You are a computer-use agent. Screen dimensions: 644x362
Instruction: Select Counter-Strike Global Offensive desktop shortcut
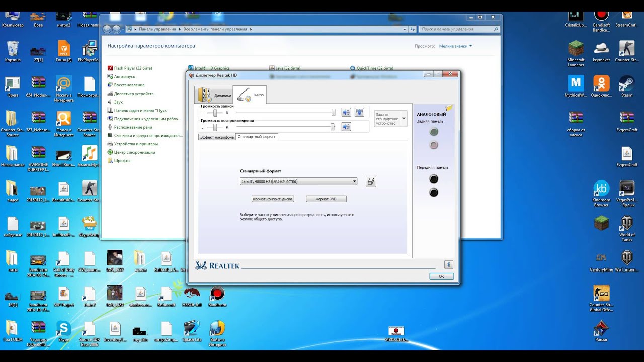click(x=601, y=298)
